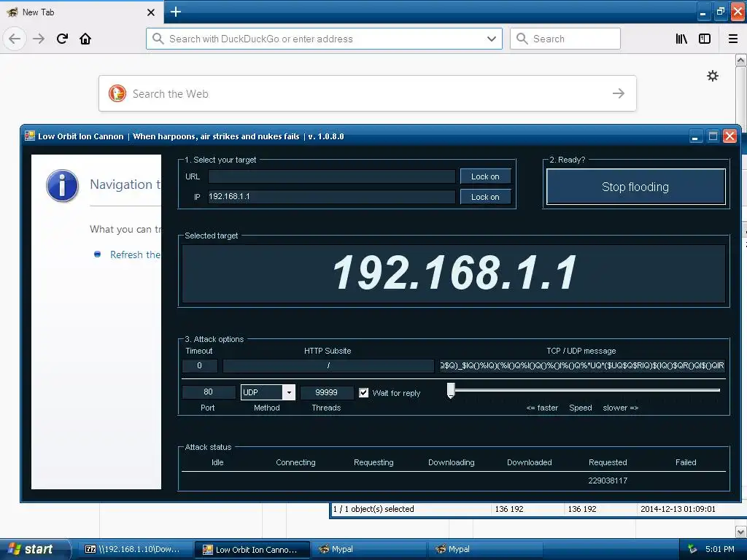
Task: Click the Port field showing 80
Action: 208,392
